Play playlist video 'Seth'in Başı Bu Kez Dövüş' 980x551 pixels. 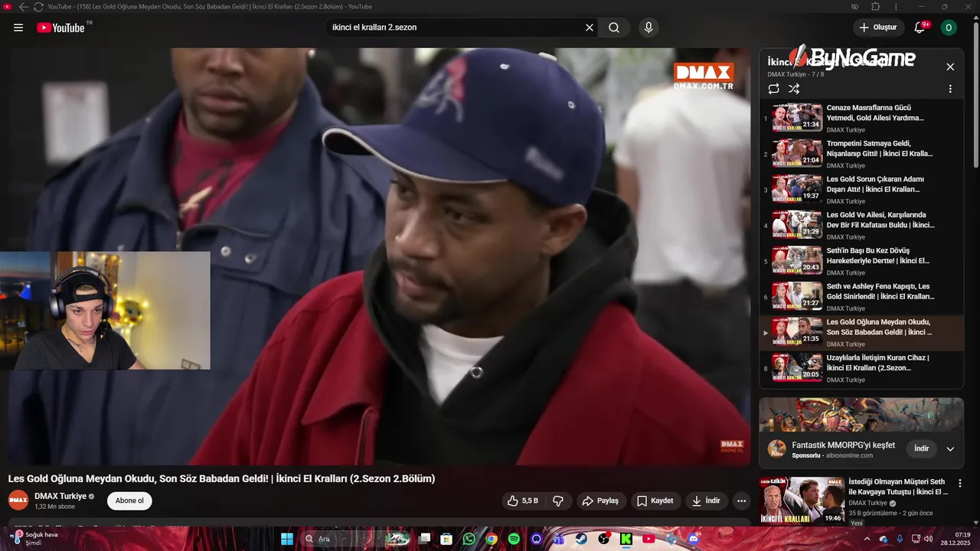[861, 261]
